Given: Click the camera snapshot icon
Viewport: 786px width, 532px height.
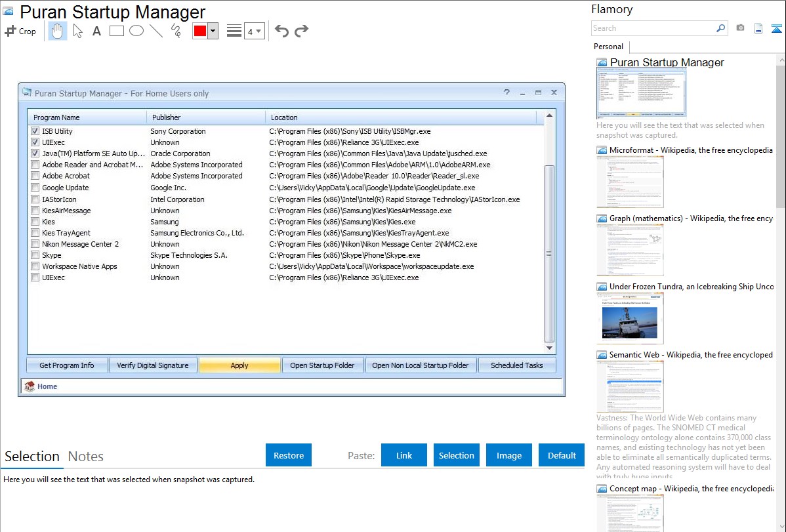Looking at the screenshot, I should click(740, 28).
